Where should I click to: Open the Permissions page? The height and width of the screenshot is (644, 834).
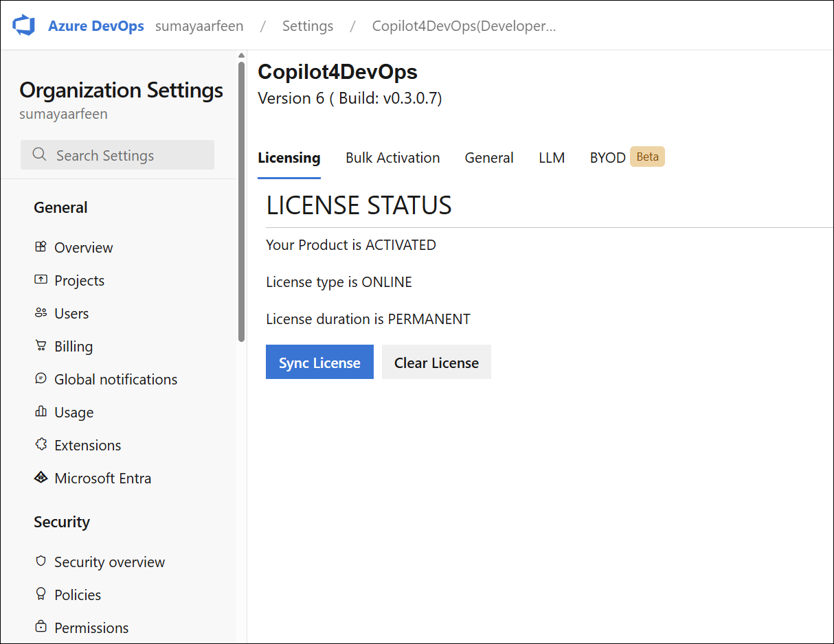coord(91,628)
